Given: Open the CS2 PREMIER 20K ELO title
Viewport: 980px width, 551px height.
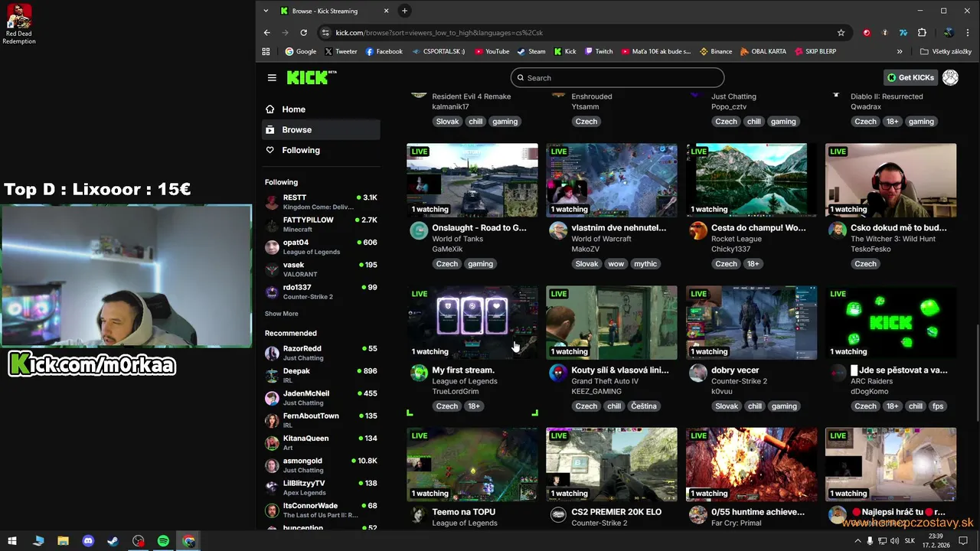Looking at the screenshot, I should click(616, 512).
